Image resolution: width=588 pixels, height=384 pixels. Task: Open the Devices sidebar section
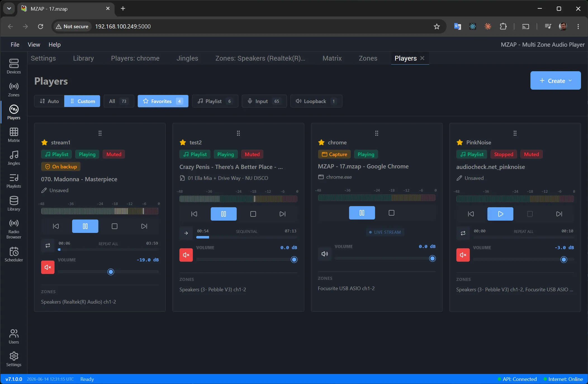[x=14, y=66]
